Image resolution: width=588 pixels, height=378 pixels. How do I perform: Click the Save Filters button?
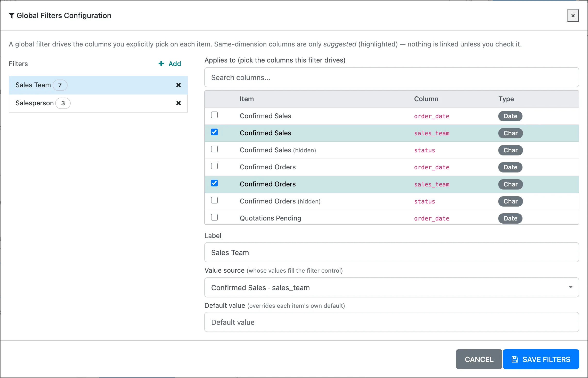tap(541, 359)
